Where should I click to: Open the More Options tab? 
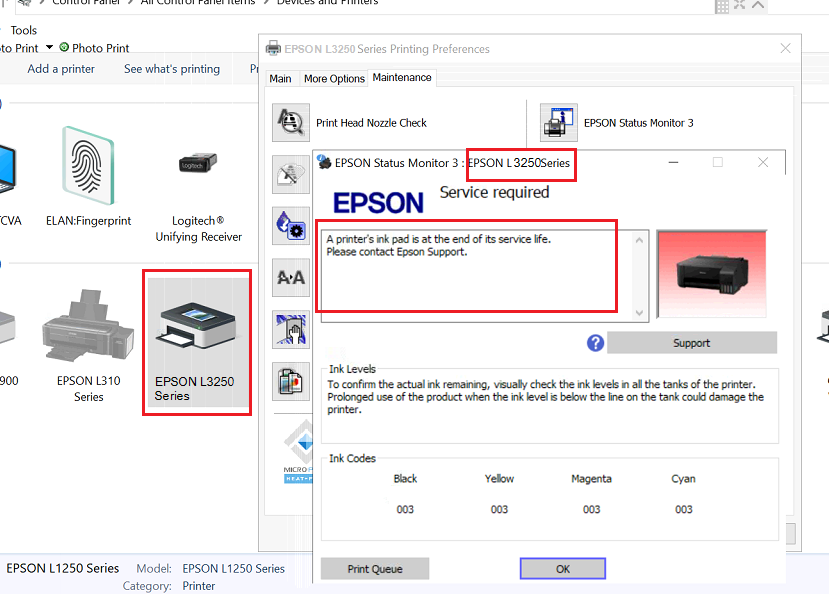point(334,78)
